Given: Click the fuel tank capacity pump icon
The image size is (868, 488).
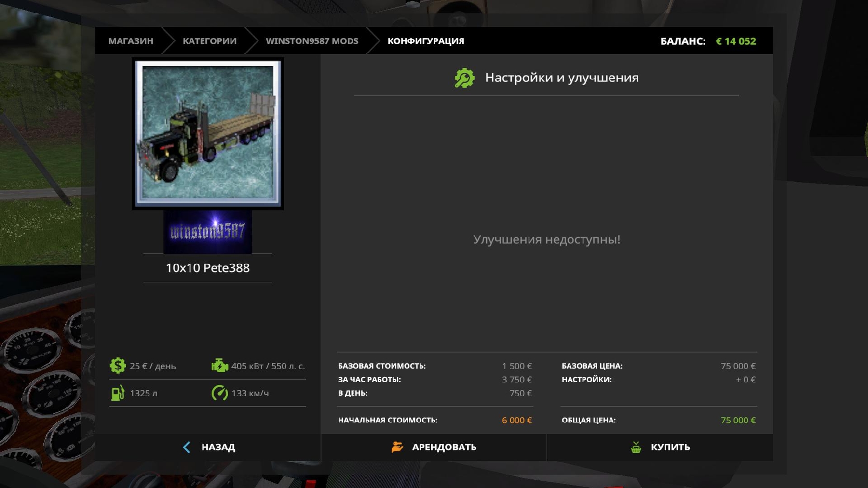Looking at the screenshot, I should click(x=118, y=393).
